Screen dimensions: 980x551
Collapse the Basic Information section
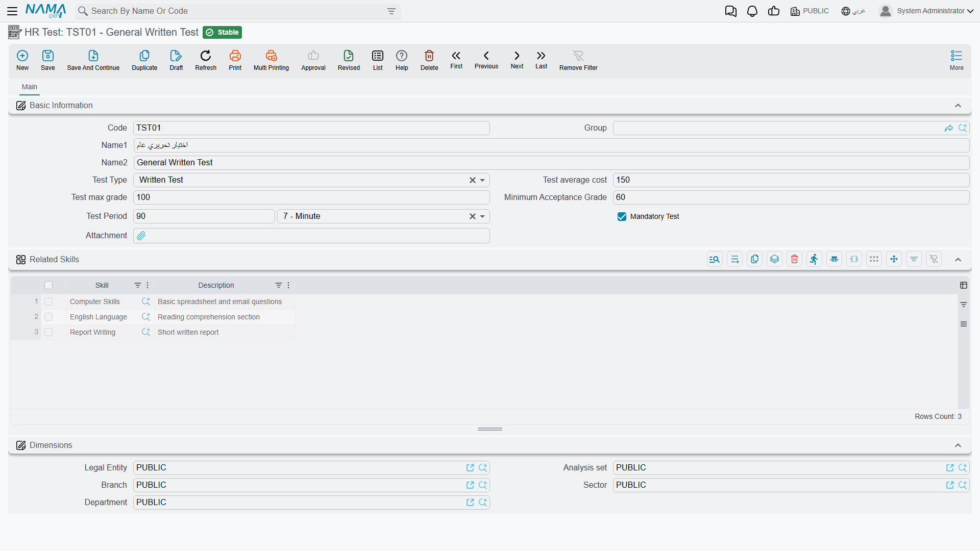958,106
